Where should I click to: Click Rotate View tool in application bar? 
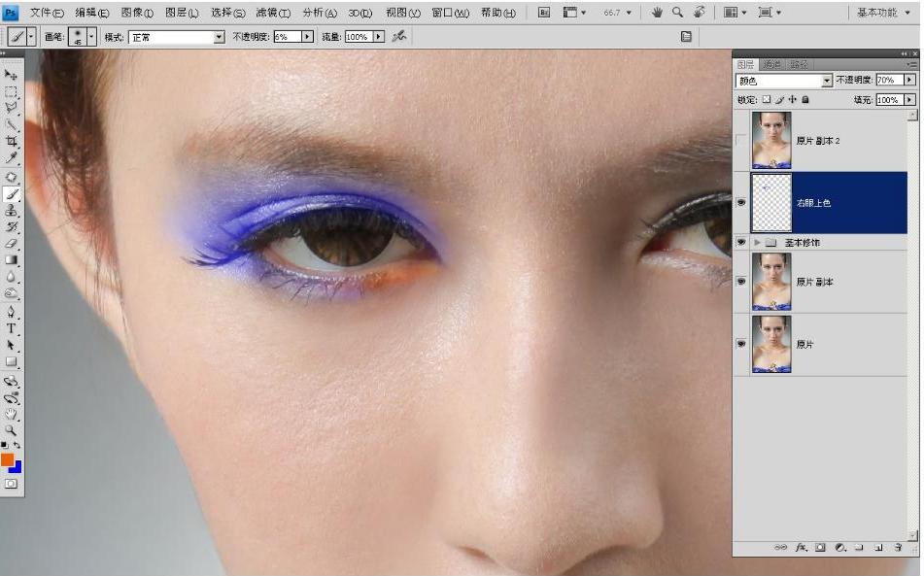point(699,12)
